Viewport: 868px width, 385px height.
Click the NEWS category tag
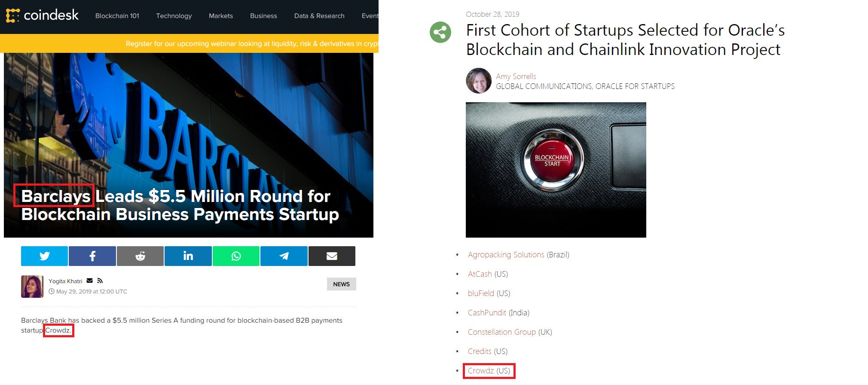coord(342,284)
